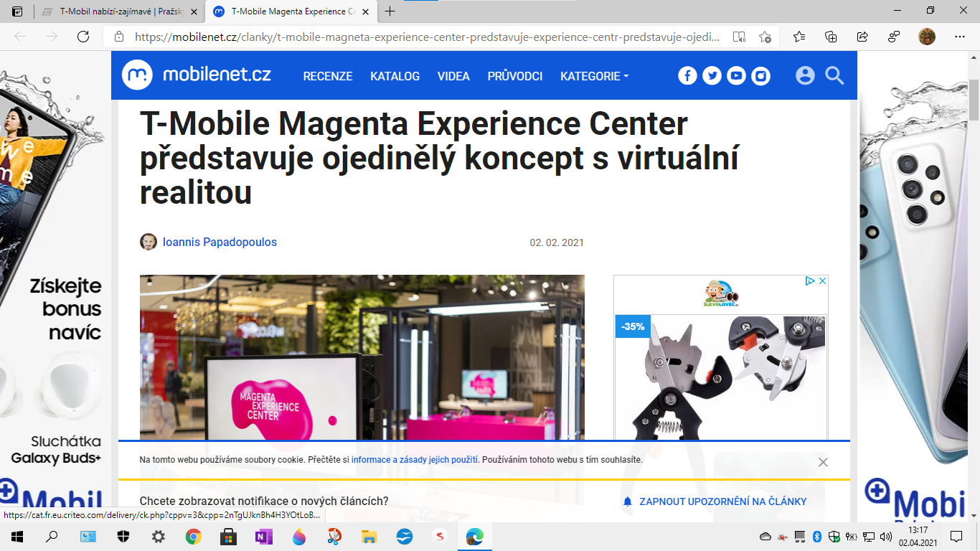Expand the KATEGORIE dropdown menu
Image resolution: width=980 pixels, height=551 pixels.
(x=594, y=76)
